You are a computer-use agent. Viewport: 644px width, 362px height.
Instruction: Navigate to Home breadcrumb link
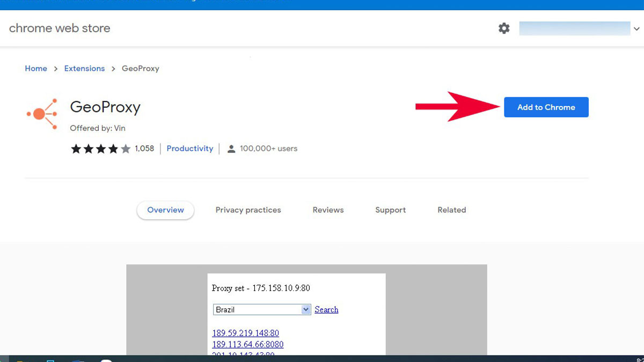(x=36, y=69)
